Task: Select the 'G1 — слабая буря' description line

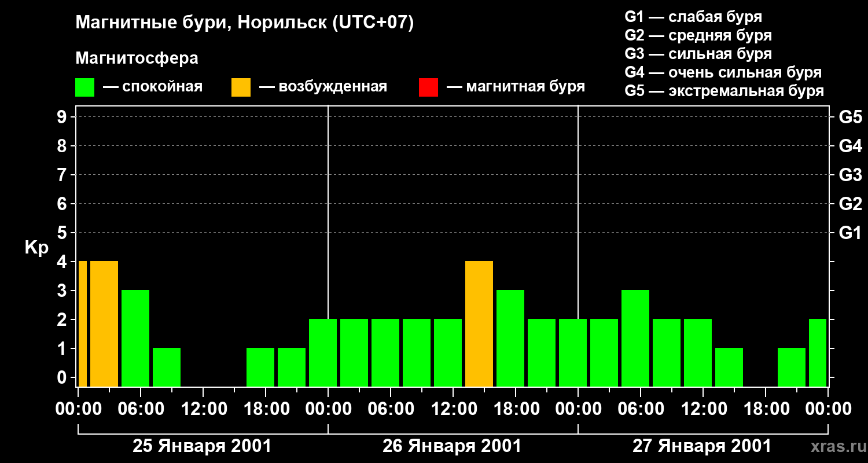Action: pyautogui.click(x=693, y=17)
